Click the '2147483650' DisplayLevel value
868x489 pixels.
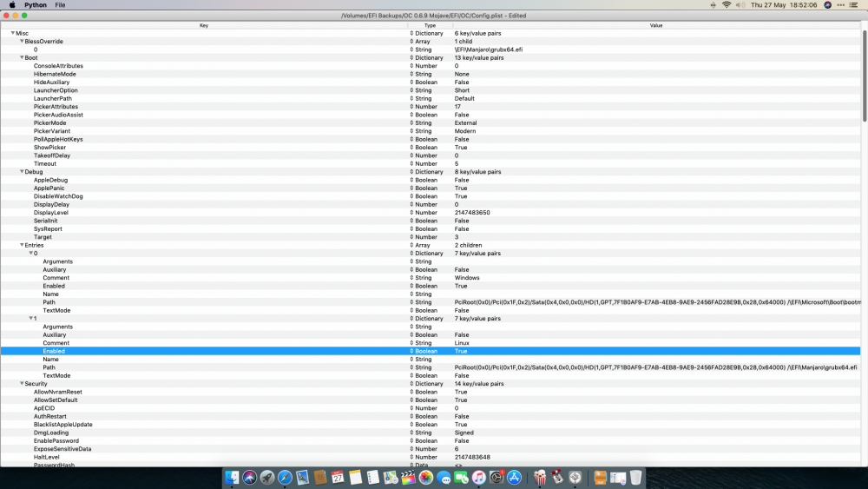[472, 213]
